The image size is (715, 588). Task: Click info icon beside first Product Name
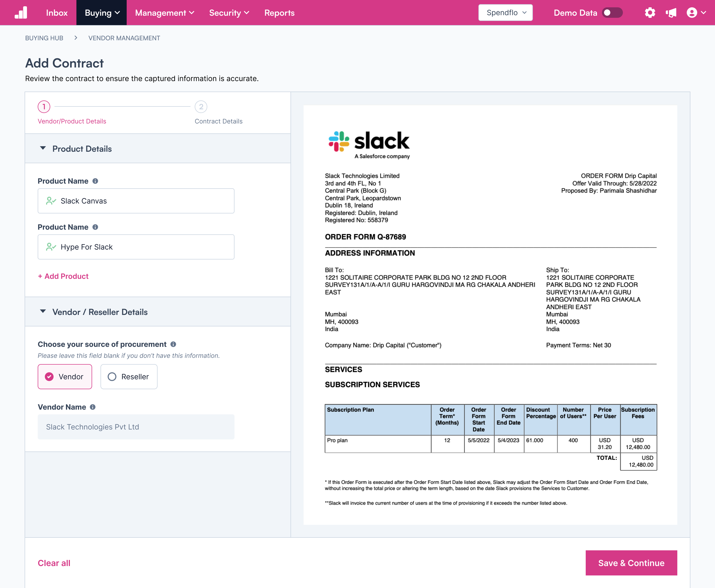pos(95,181)
